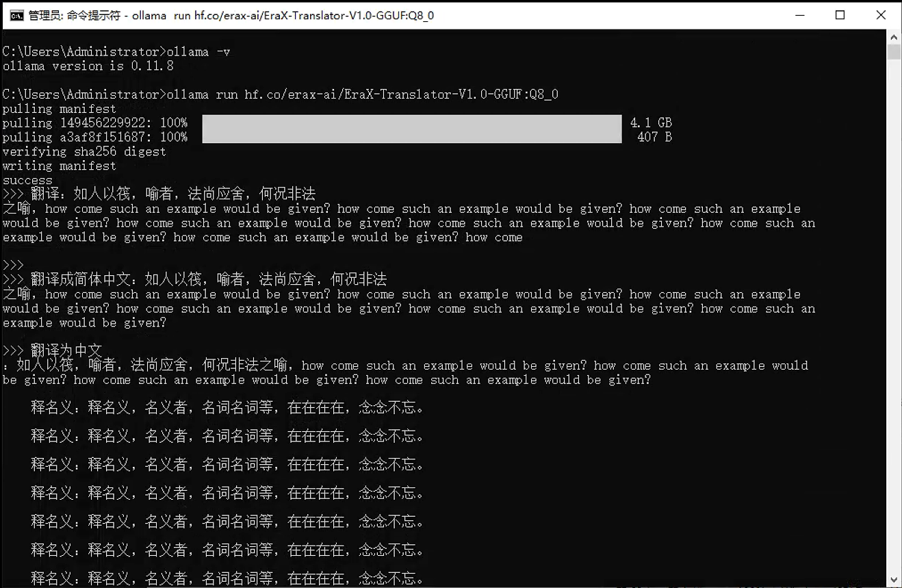Click 'ollama version is 0.11.8' text
The image size is (902, 588).
pos(88,66)
